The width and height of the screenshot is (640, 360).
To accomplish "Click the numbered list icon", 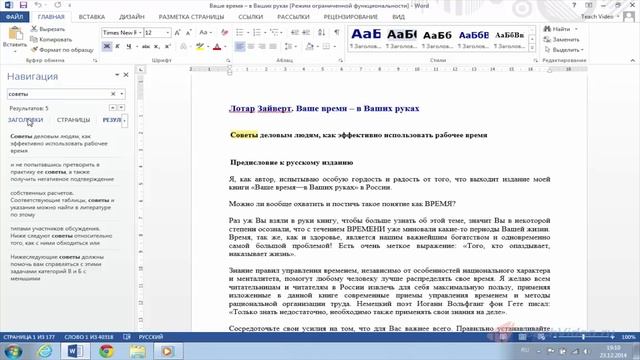I will [257, 33].
